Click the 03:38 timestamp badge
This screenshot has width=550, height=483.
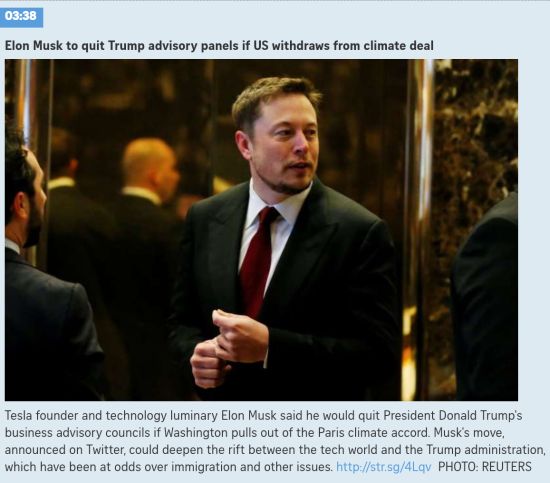tap(21, 16)
